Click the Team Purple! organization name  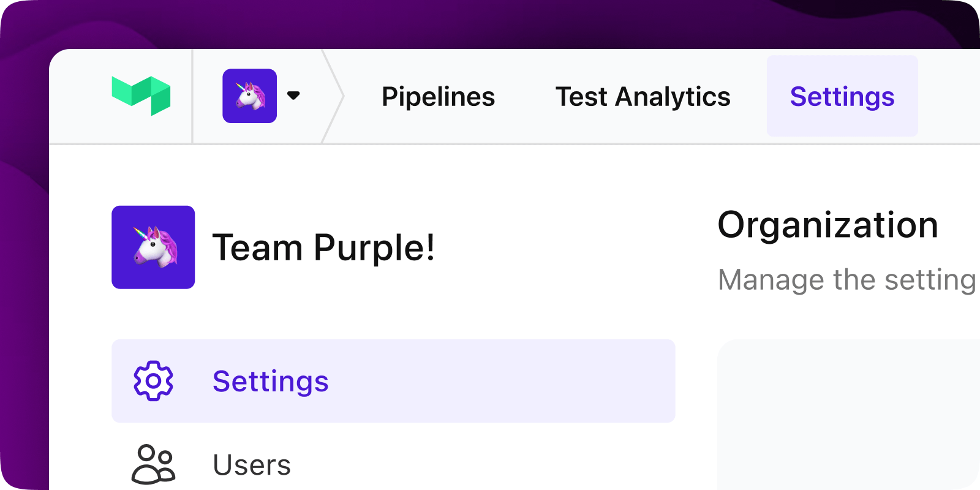[x=323, y=248]
